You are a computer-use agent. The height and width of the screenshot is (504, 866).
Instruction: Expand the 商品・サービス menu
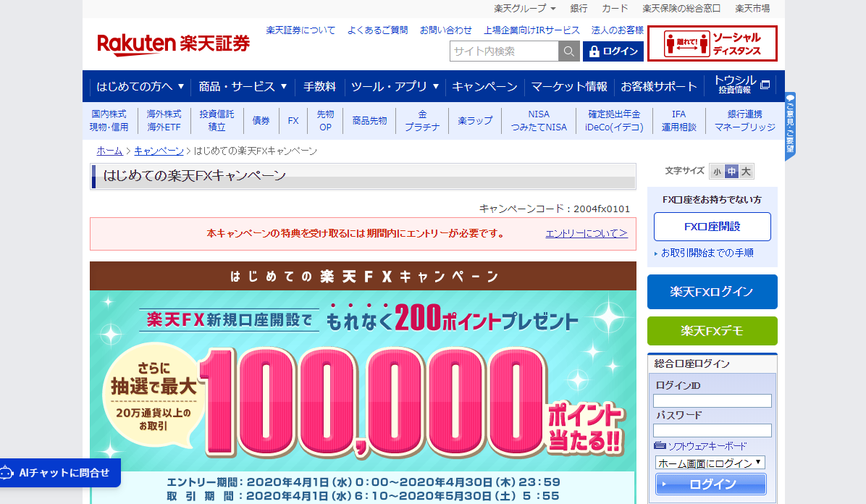243,86
